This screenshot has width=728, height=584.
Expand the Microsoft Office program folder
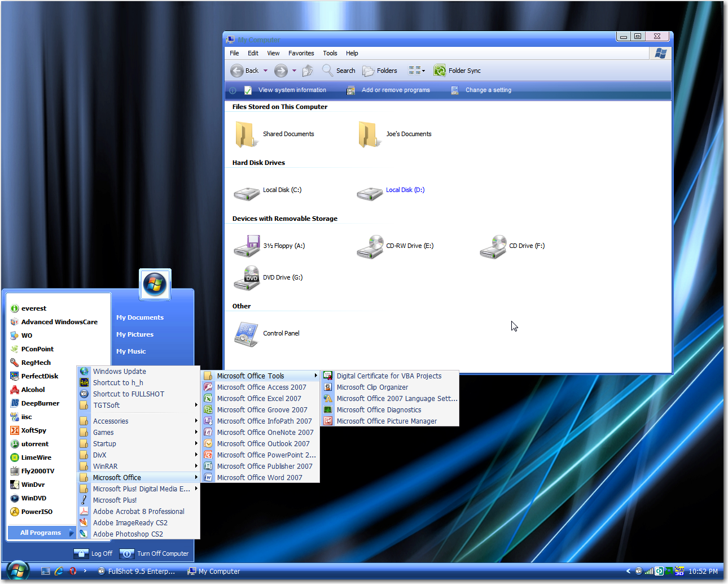click(138, 478)
